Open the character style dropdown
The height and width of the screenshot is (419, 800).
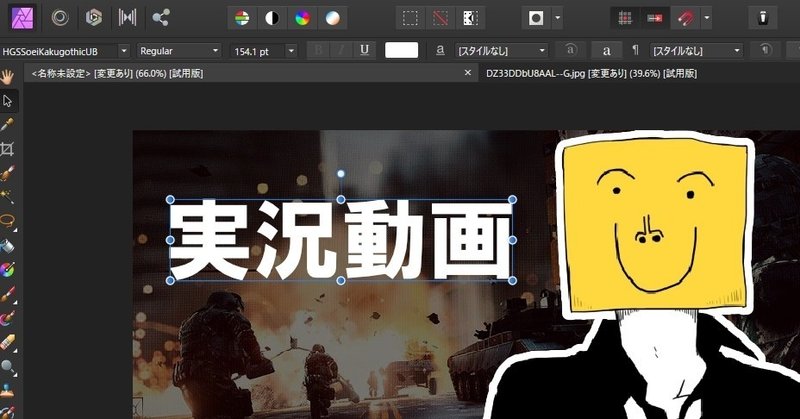click(501, 51)
